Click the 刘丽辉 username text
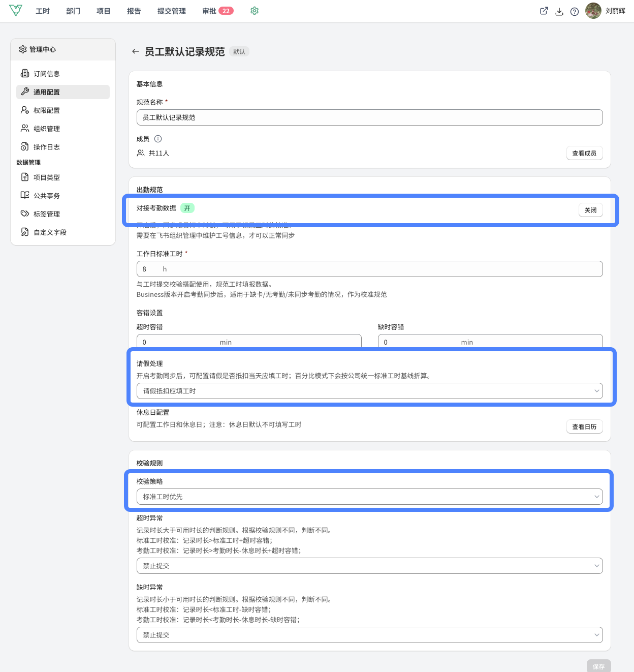 (615, 11)
